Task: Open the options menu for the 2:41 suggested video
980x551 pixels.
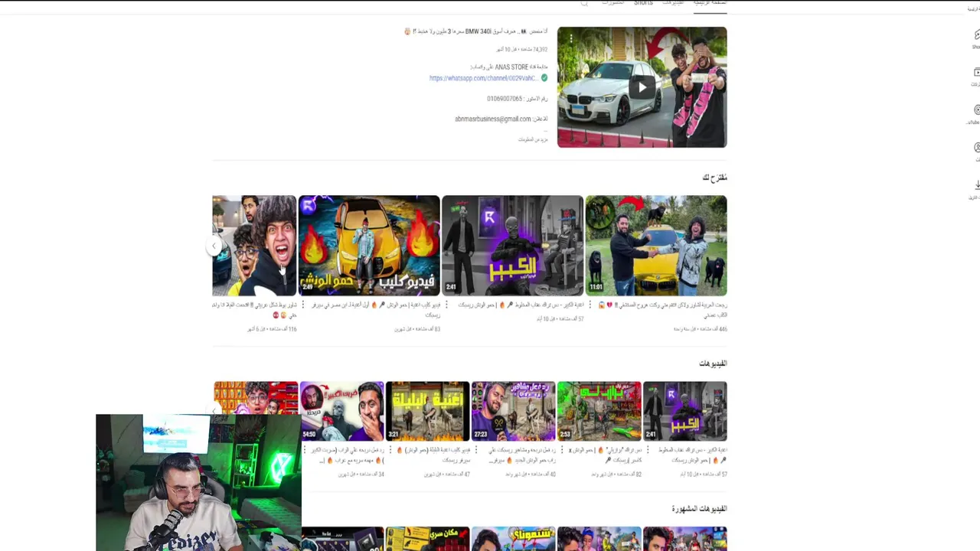Action: click(446, 305)
